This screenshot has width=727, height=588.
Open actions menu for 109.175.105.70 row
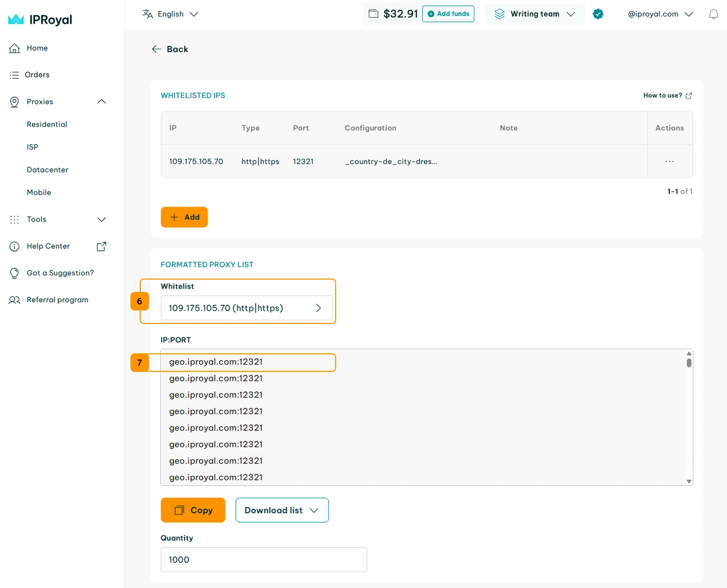click(x=670, y=161)
